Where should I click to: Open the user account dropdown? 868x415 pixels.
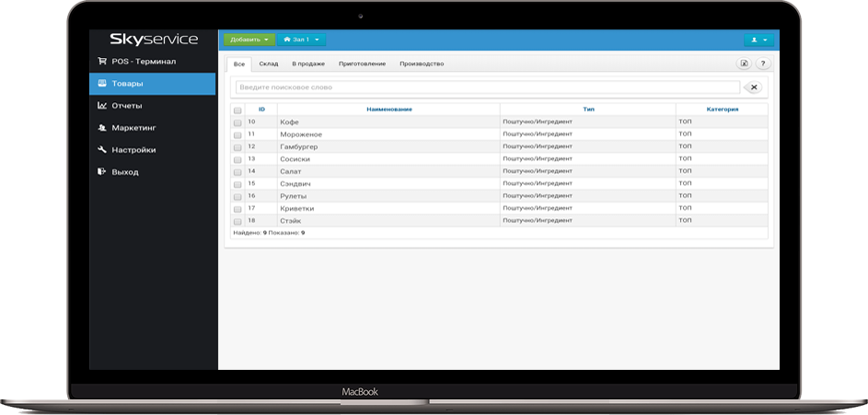click(759, 40)
